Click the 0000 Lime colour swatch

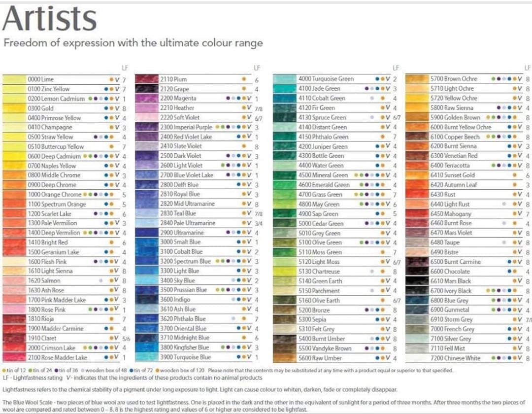coord(14,79)
